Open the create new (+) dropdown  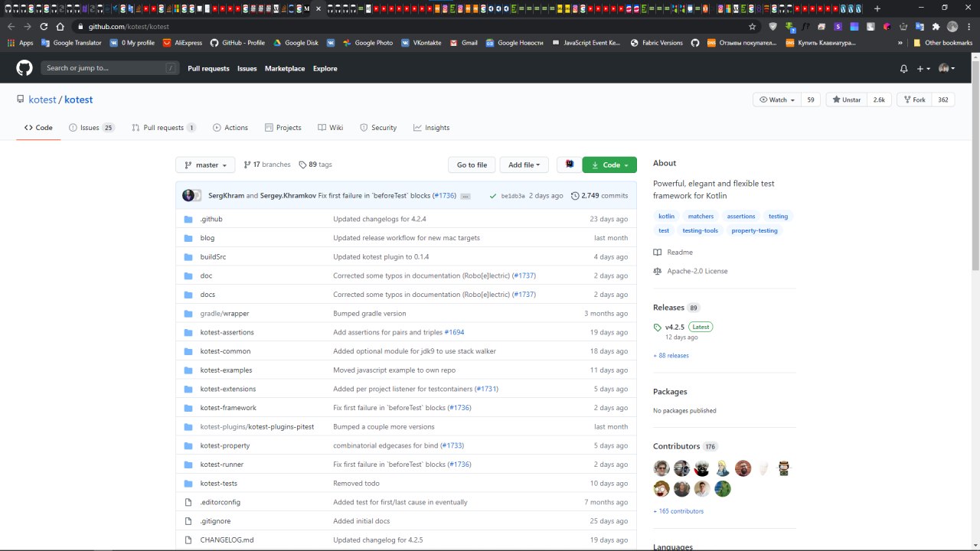pyautogui.click(x=923, y=69)
